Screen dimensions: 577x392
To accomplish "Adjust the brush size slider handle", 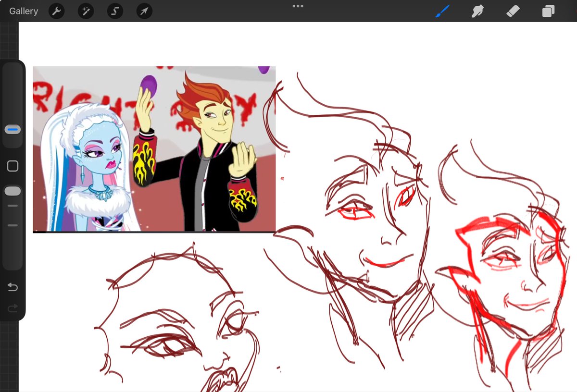I will (x=13, y=130).
